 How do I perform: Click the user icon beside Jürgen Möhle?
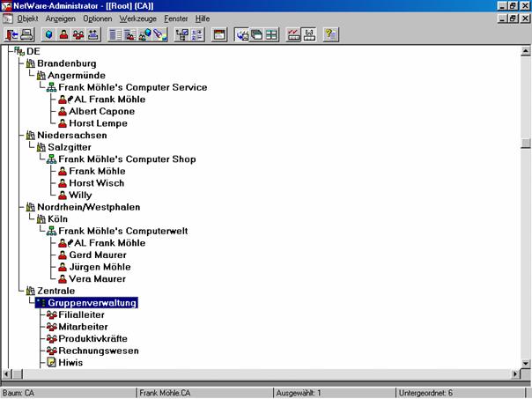coord(63,267)
